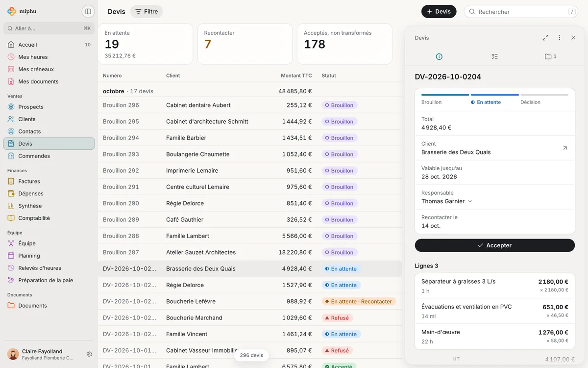The height and width of the screenshot is (368, 588).
Task: Go to Commandes in the sidebar
Action: click(49, 156)
